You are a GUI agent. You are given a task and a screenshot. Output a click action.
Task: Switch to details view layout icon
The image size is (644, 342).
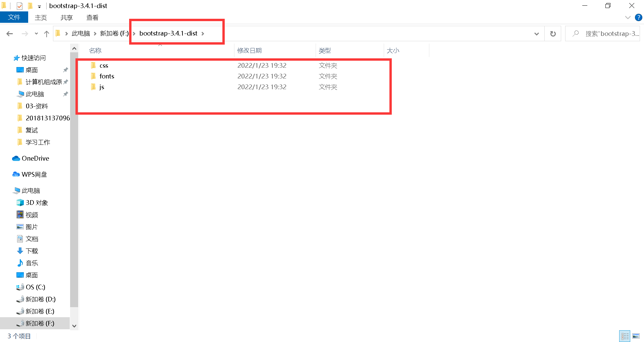click(625, 336)
